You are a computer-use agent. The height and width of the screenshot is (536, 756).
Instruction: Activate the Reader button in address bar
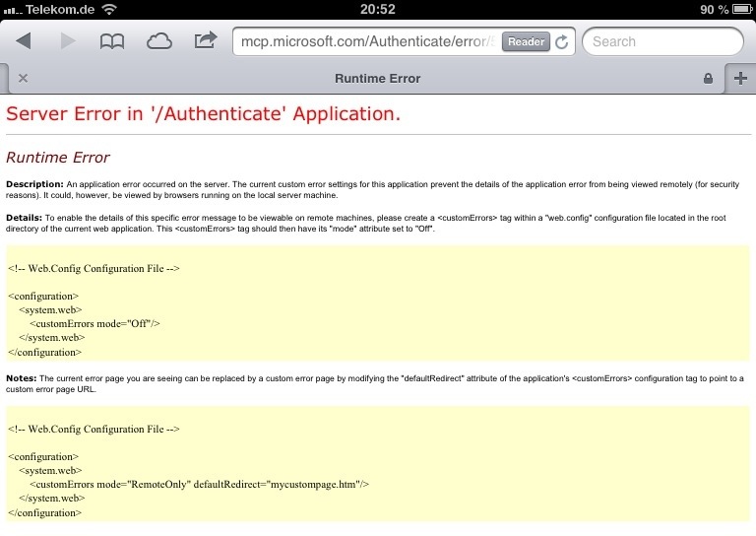(x=526, y=42)
